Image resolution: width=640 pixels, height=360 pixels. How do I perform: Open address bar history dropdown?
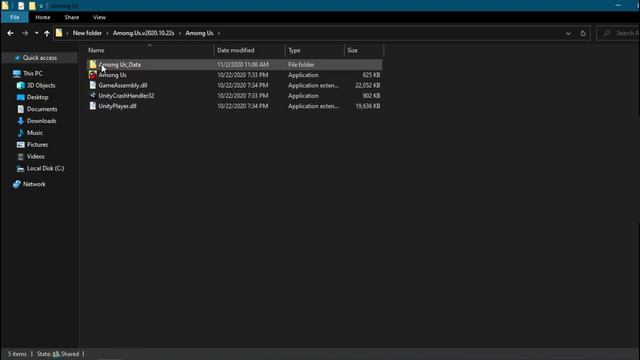568,33
